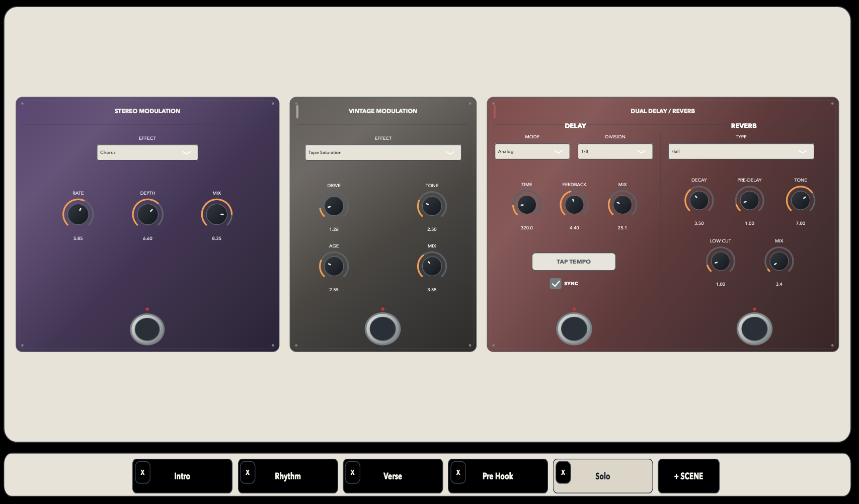Click the Reverb DECAY value 3.50
Viewport: 859px width, 504px height.
[699, 223]
